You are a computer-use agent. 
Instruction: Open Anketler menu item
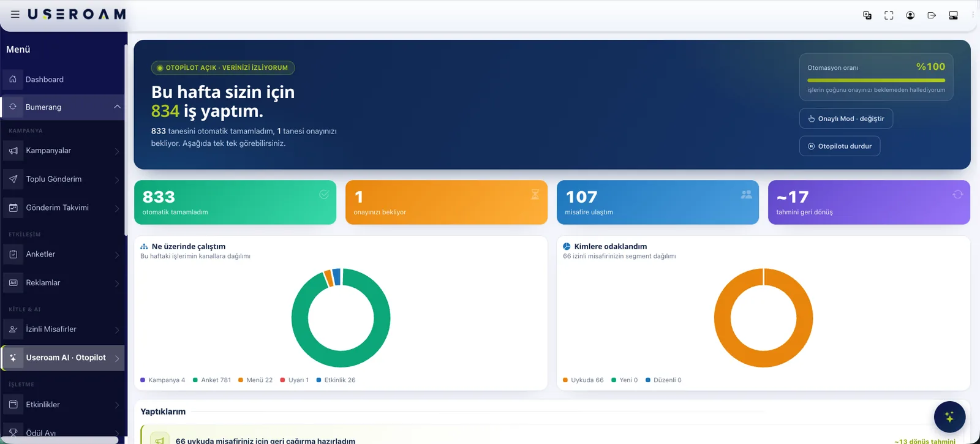pos(62,254)
